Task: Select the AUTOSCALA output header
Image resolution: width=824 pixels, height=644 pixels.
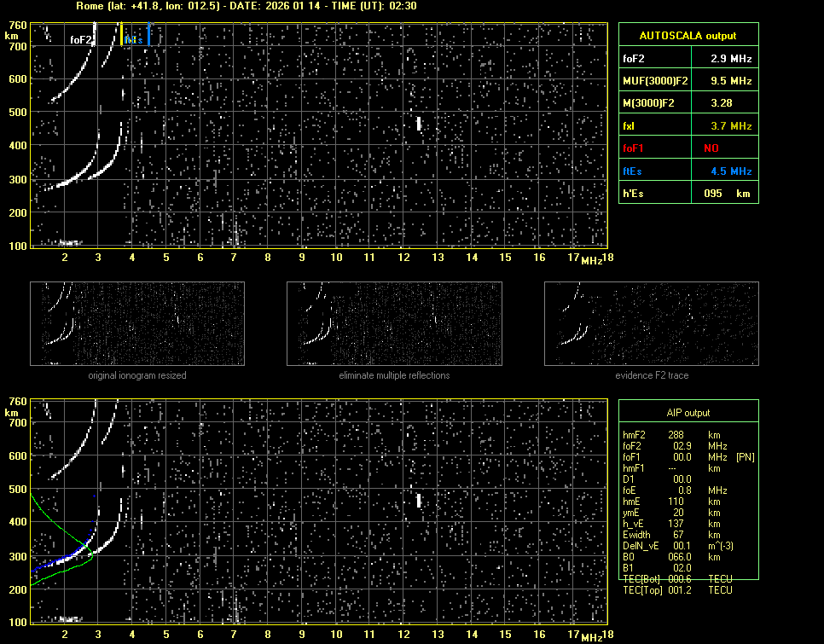Action: (688, 36)
